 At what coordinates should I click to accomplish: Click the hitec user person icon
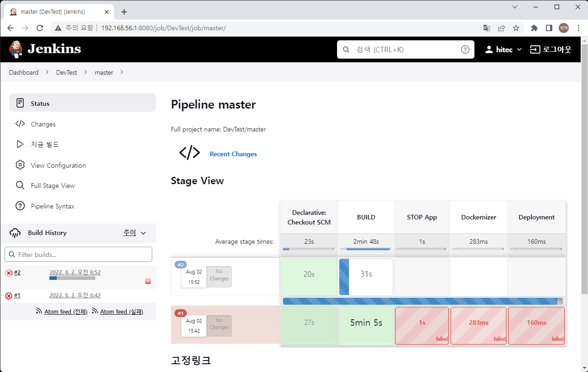coord(489,49)
